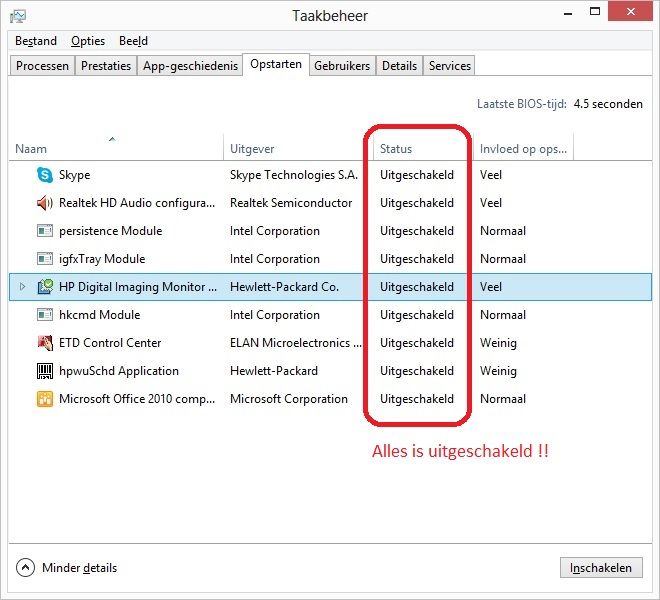Click the Inschakelen button
The width and height of the screenshot is (660, 600).
601,568
